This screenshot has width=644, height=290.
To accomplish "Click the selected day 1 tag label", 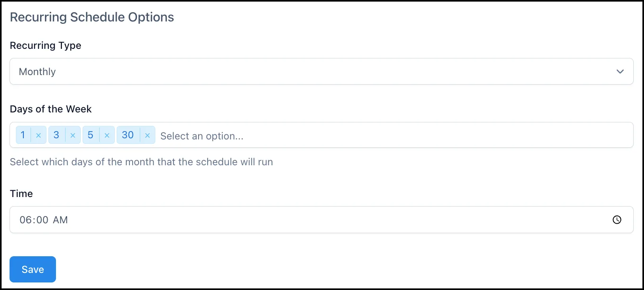I will click(x=23, y=135).
